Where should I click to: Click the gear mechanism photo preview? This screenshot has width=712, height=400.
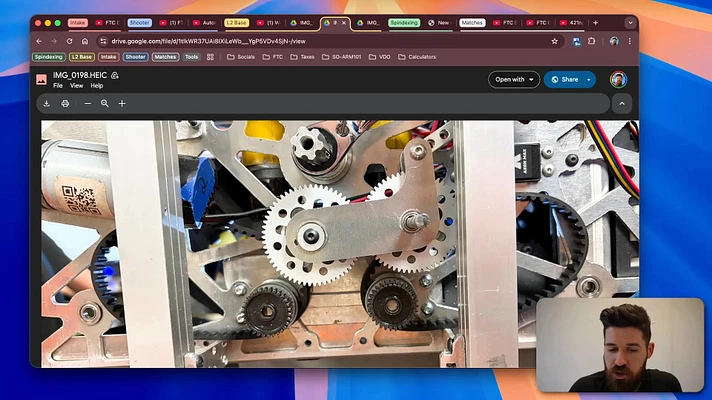coord(340,243)
